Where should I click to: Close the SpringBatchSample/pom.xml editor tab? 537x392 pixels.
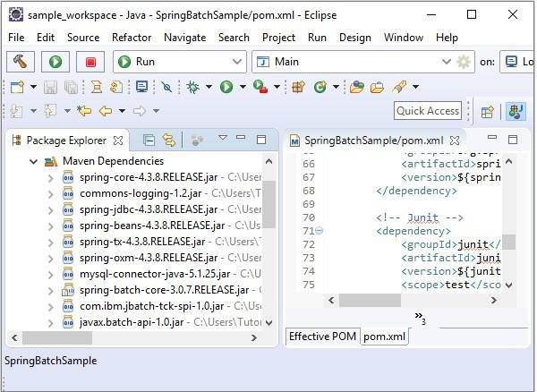[x=455, y=141]
